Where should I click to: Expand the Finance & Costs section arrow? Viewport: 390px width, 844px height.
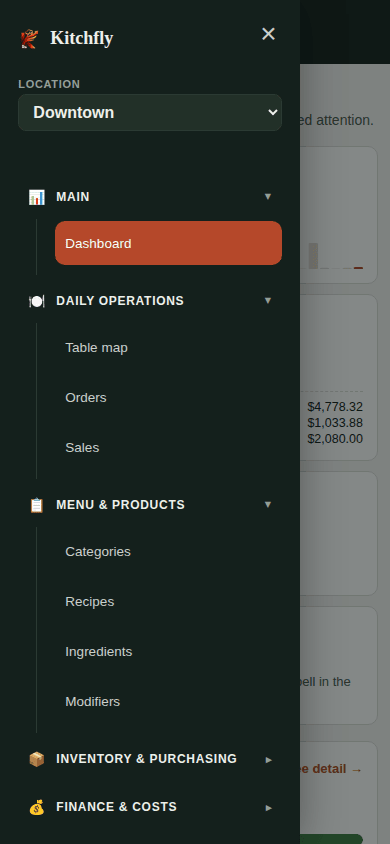[268, 808]
